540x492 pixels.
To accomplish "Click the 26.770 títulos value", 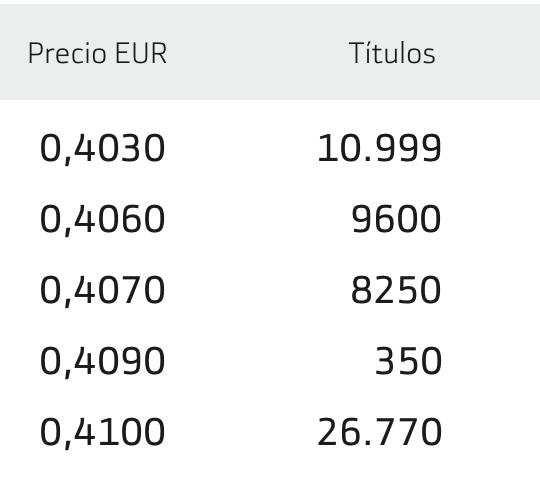I will point(379,432).
